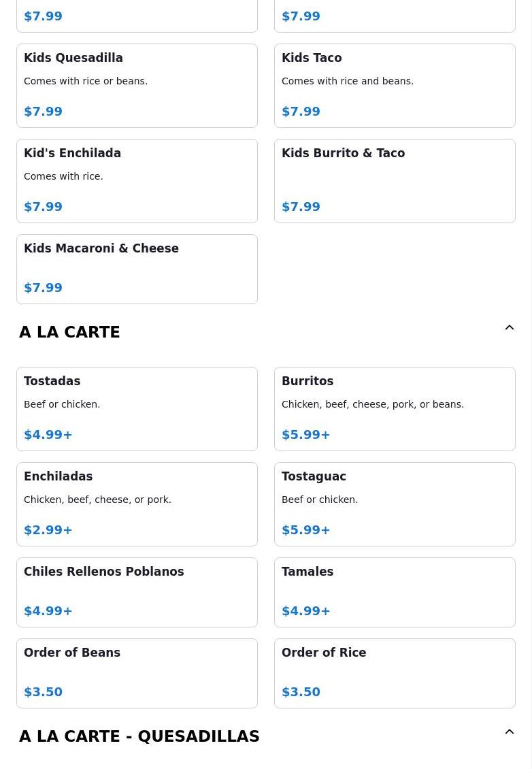Select the Burritos menu card

[x=395, y=409]
